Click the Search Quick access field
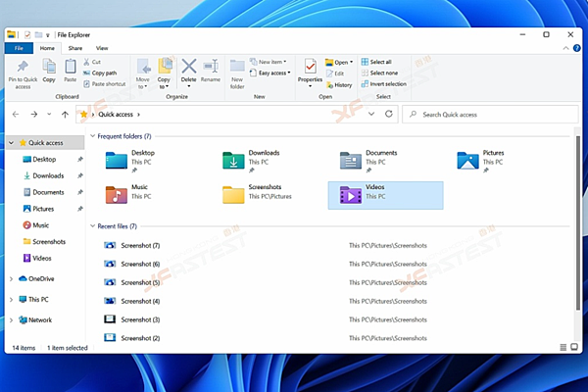 click(x=490, y=115)
